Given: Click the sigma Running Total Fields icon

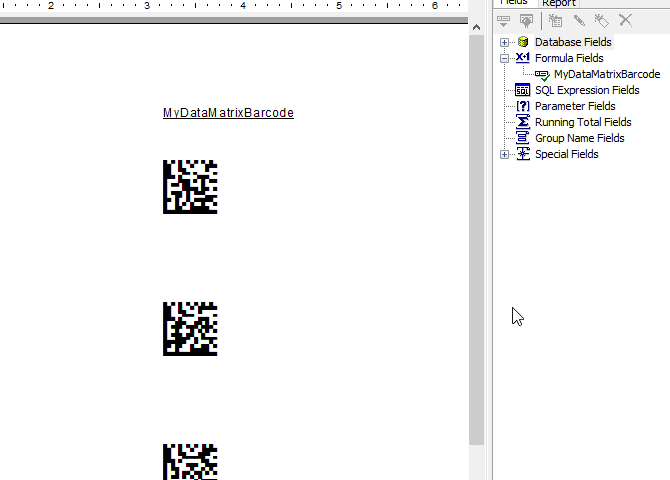Looking at the screenshot, I should coord(523,122).
